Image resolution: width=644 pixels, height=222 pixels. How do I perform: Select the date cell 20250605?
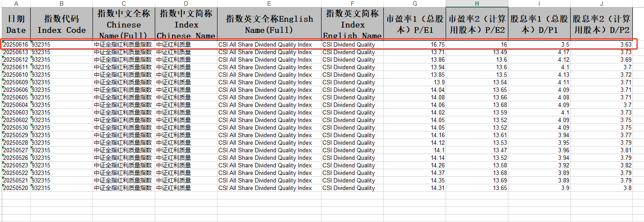click(x=16, y=97)
